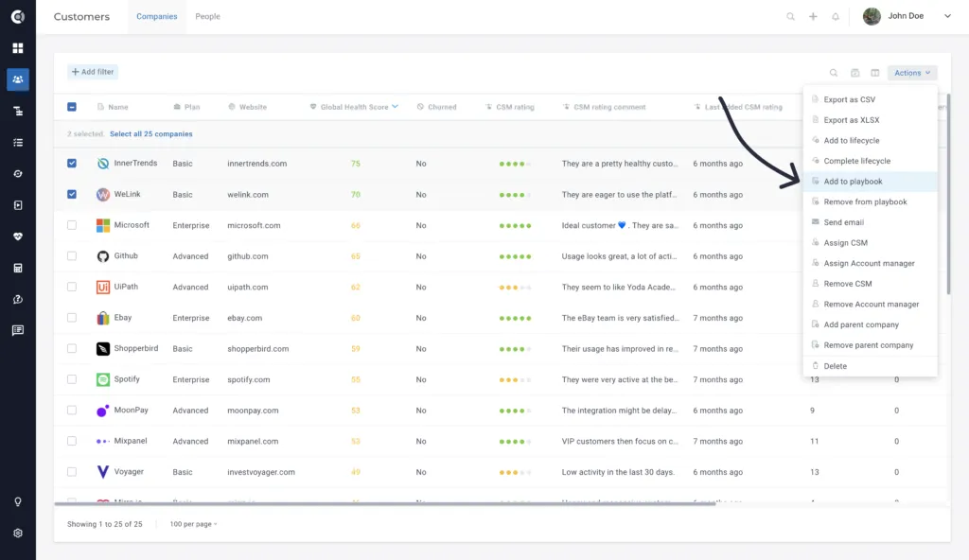This screenshot has height=560, width=969.
Task: Open the Customers people icon in sidebar
Action: 18,79
